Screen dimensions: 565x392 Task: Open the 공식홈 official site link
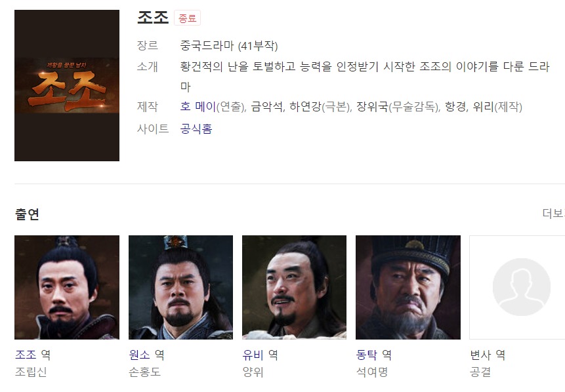(196, 128)
